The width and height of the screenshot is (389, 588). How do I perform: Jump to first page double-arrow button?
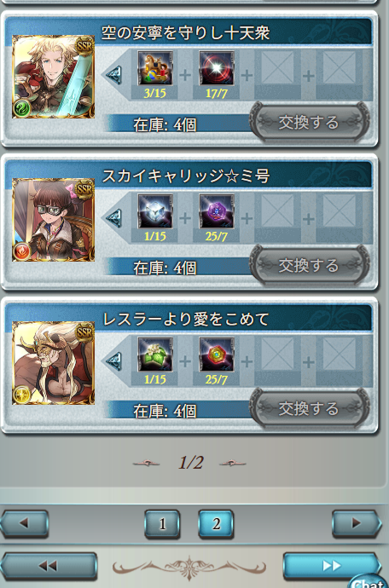[x=49, y=566]
